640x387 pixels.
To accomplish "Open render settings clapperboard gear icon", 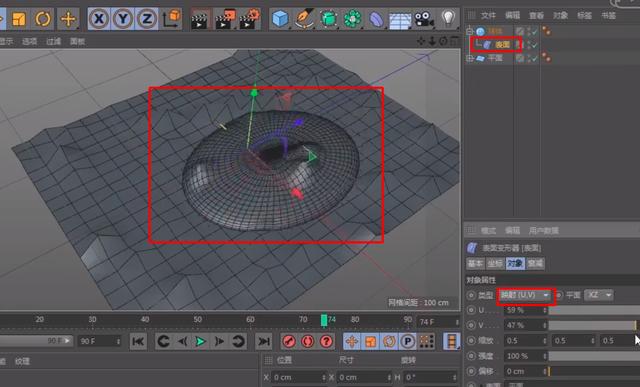I will [249, 19].
